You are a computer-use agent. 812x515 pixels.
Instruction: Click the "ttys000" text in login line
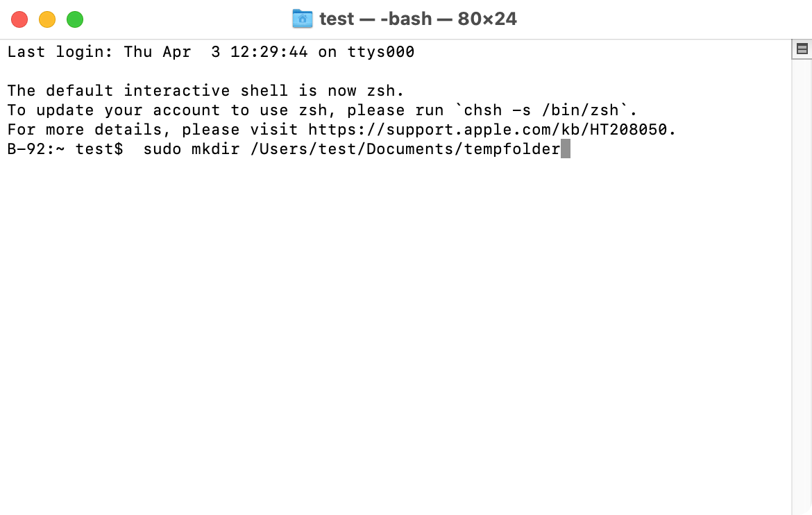pos(380,52)
